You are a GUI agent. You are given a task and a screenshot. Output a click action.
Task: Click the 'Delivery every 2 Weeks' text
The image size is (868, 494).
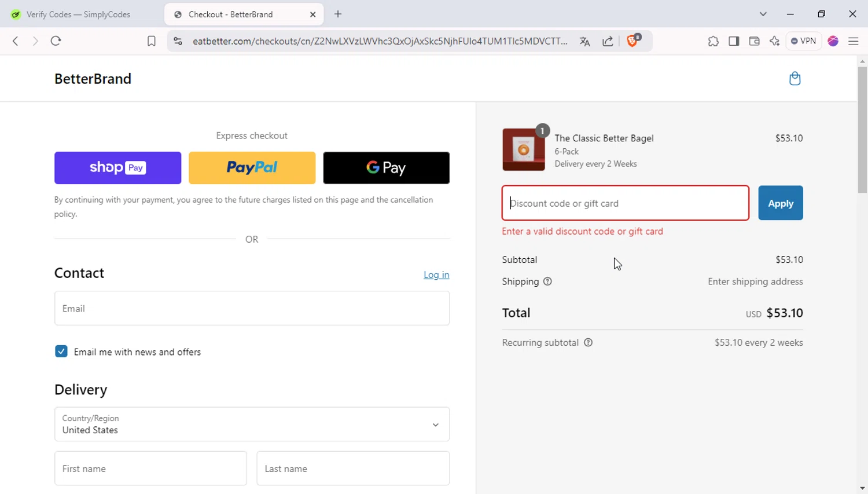(595, 164)
